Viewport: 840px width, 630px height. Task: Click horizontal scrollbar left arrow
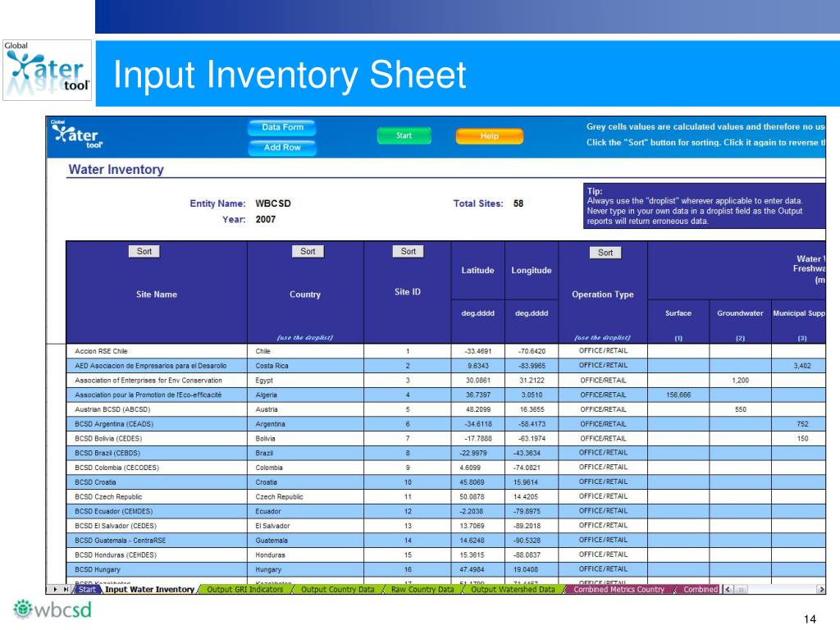728,589
